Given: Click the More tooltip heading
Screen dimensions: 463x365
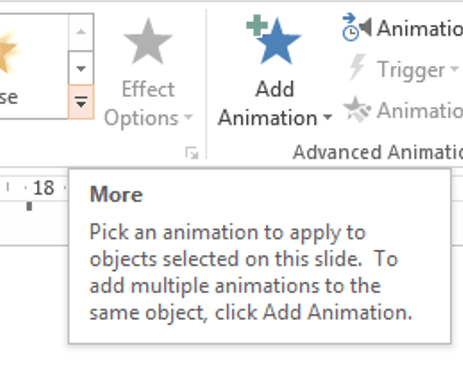Looking at the screenshot, I should click(116, 194).
